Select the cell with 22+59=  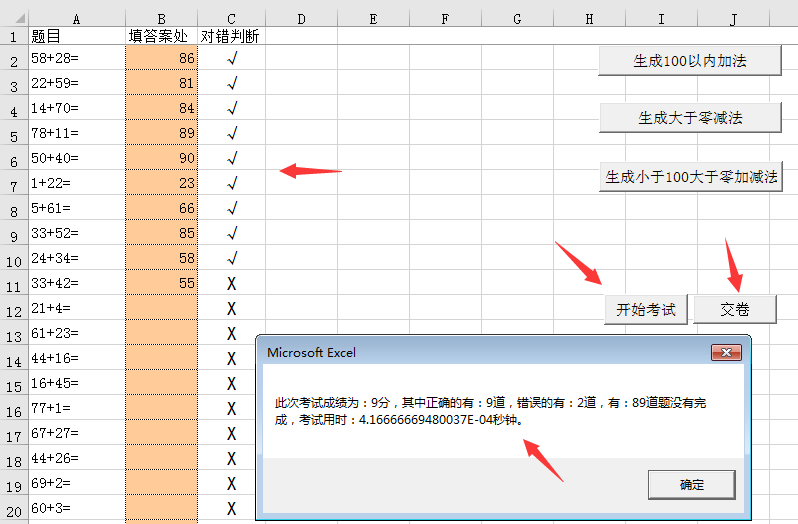tap(77, 82)
